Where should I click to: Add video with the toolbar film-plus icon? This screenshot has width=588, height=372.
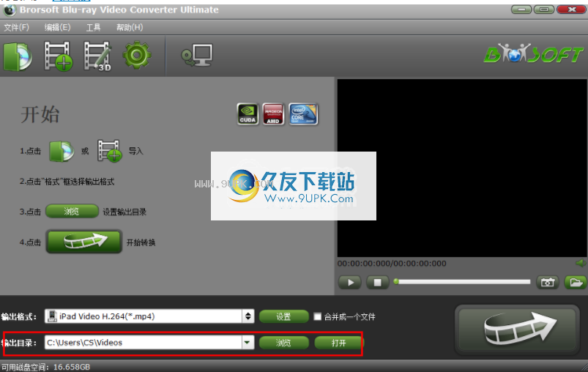58,56
